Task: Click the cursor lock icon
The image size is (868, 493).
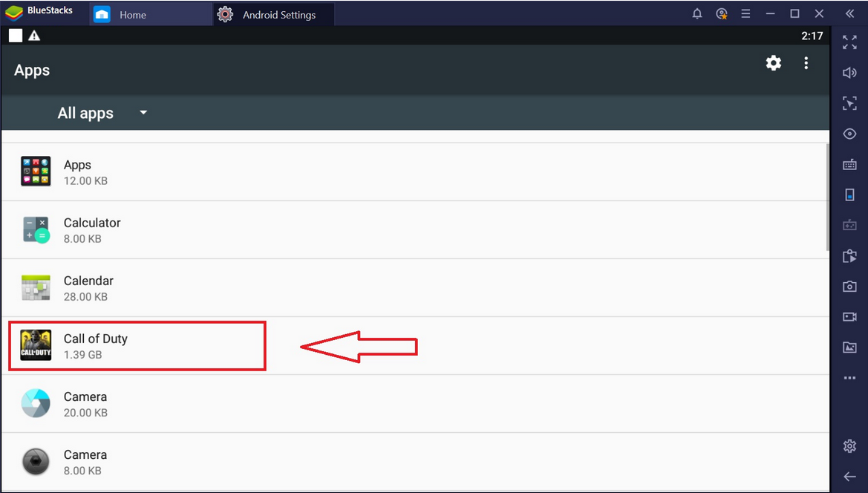Action: coord(849,103)
